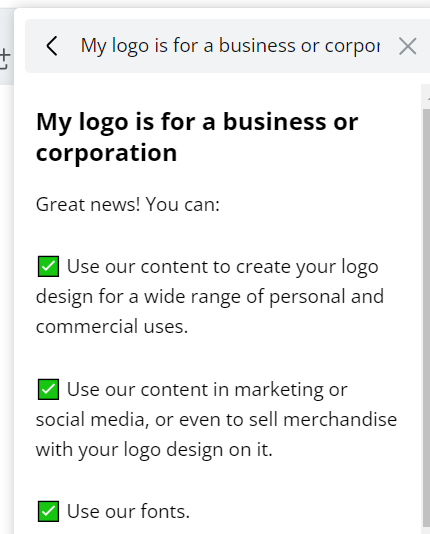The width and height of the screenshot is (430, 534).
Task: Click the 'design for a wide range' line
Action: 210,297
